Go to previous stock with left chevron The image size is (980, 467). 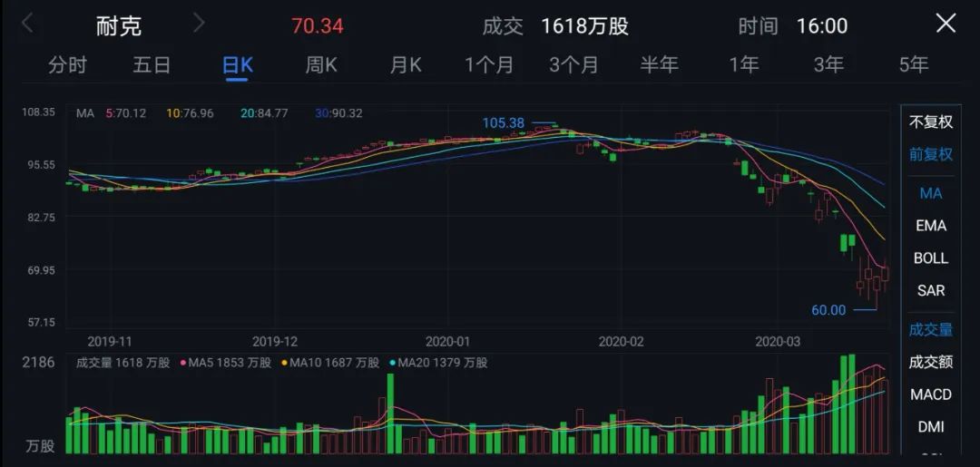pos(27,24)
